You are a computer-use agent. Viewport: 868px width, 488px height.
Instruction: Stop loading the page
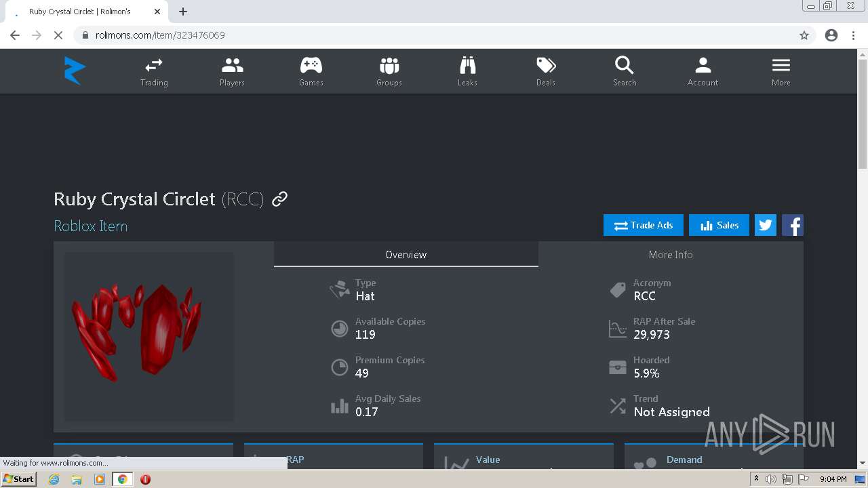58,35
